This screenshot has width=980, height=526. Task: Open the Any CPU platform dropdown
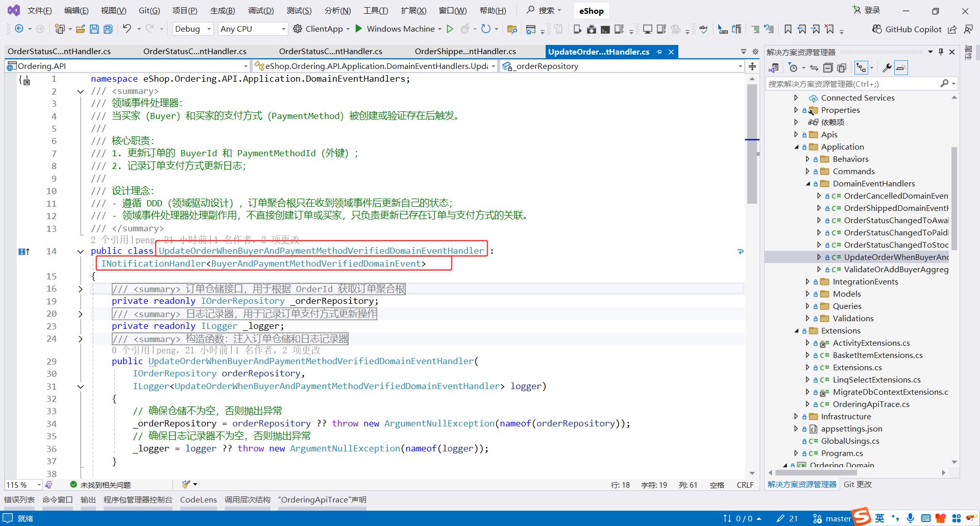click(253, 29)
